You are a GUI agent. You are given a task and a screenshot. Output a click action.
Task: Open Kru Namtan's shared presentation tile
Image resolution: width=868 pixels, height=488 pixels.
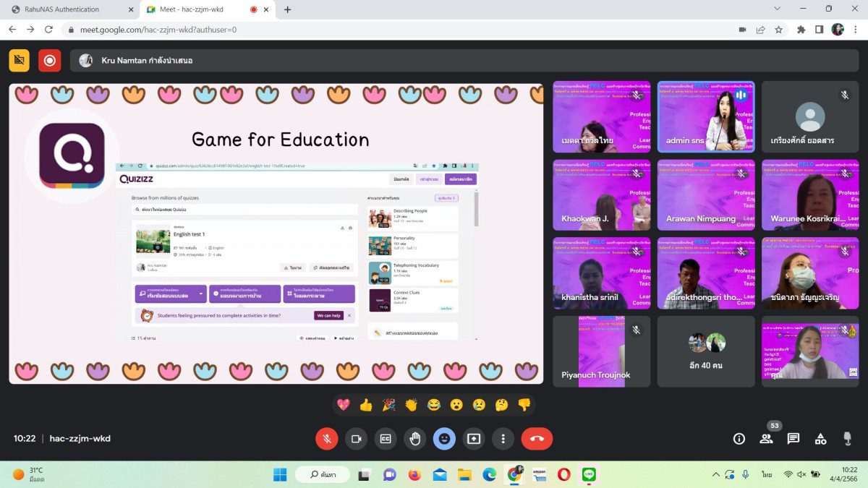tap(276, 234)
